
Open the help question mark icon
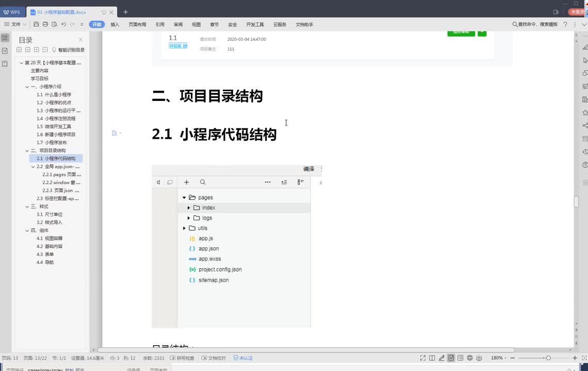tap(565, 24)
